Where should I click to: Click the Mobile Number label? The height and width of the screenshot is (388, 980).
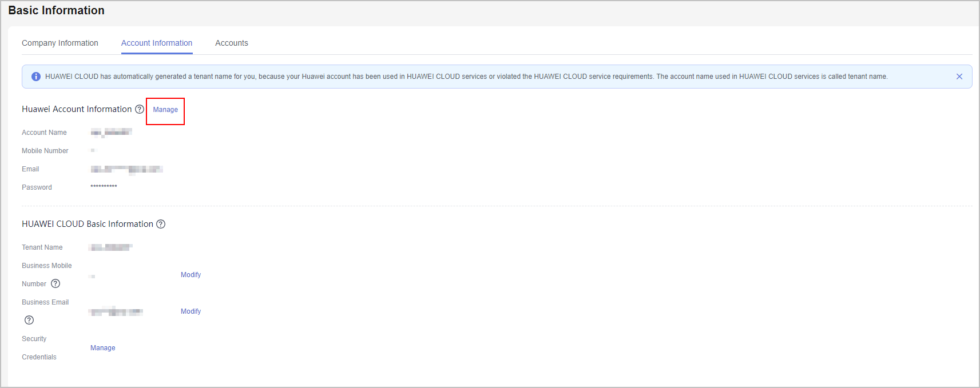pos(45,151)
